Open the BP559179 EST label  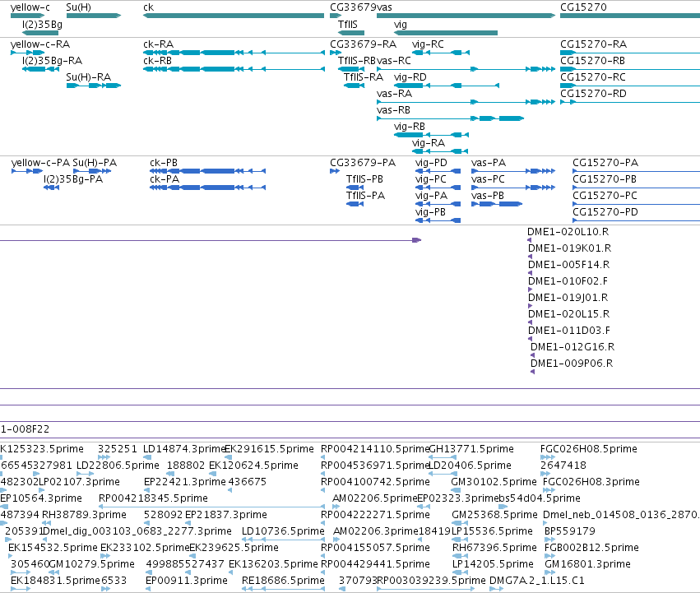(570, 531)
